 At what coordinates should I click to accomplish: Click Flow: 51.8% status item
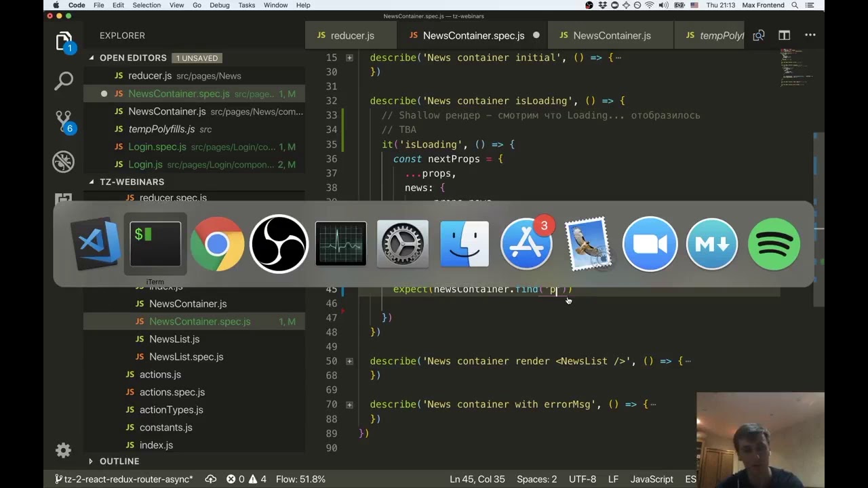300,479
